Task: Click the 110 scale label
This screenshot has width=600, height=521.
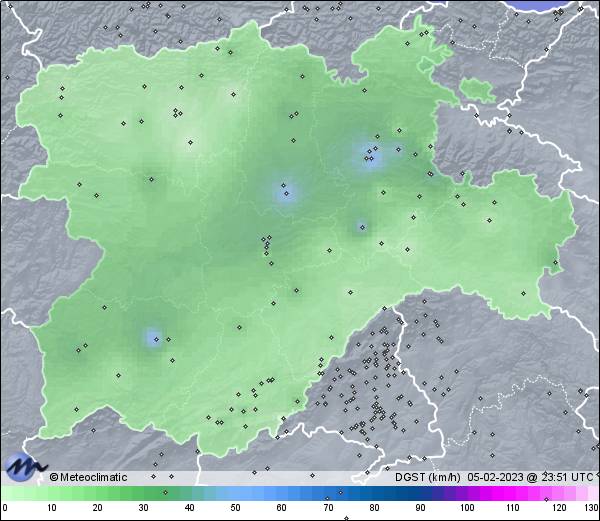Action: coord(513,508)
